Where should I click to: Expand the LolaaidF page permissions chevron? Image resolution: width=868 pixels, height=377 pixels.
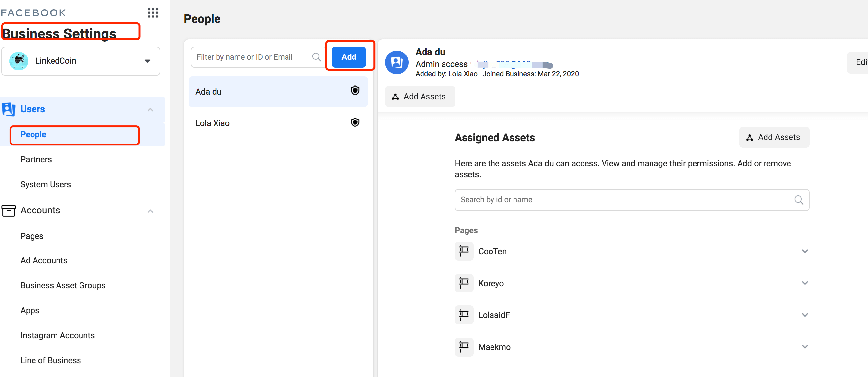[x=805, y=315]
